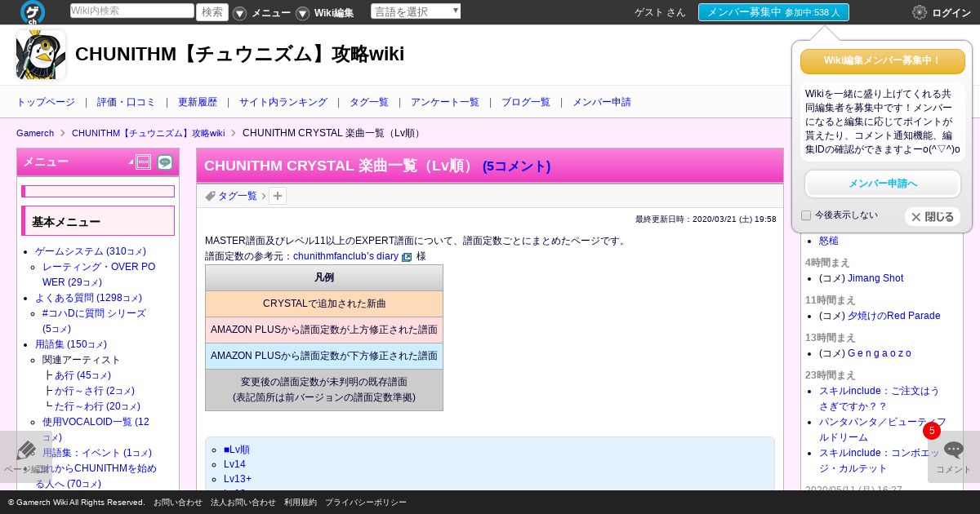Click 法人お問い合わせ in the footer
This screenshot has height=514, width=980.
(243, 503)
